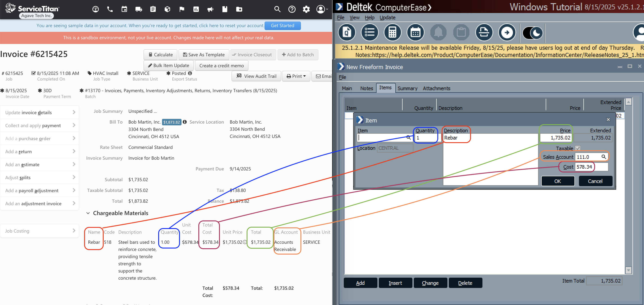The image size is (644, 305).
Task: Expand Job Costing
Action: (40, 231)
